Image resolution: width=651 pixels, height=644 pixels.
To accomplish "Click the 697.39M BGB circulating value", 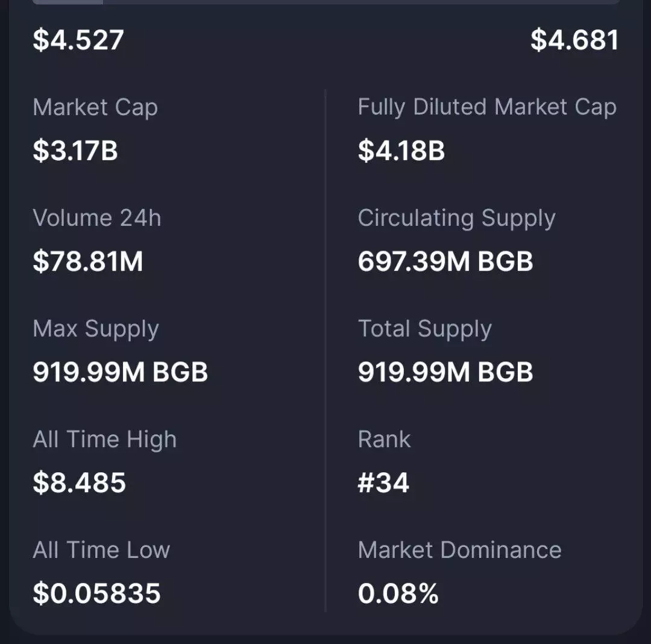I will coord(445,261).
